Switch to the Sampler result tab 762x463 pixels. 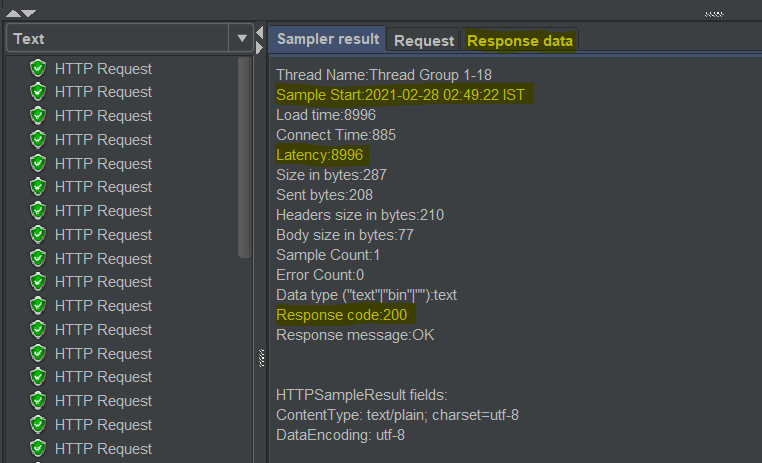(328, 39)
